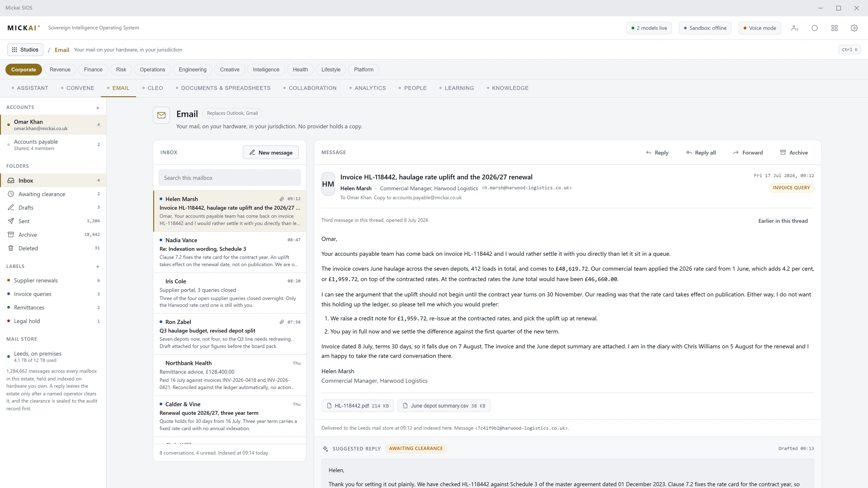The height and width of the screenshot is (488, 868).
Task: Select the Risk studio pill
Action: [x=121, y=69]
